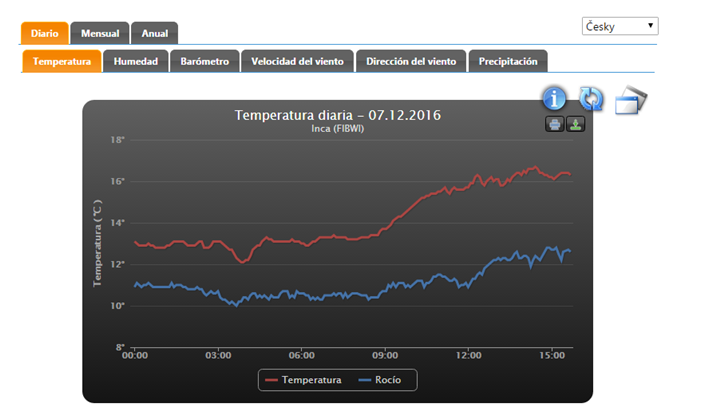Open the Precipitación tab

coord(507,61)
